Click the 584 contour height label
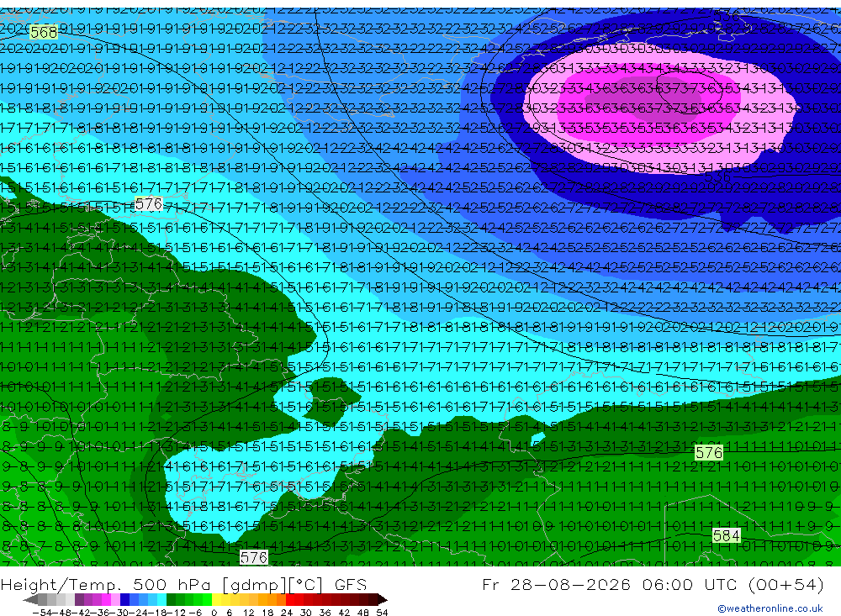The width and height of the screenshot is (841, 616). tap(727, 535)
